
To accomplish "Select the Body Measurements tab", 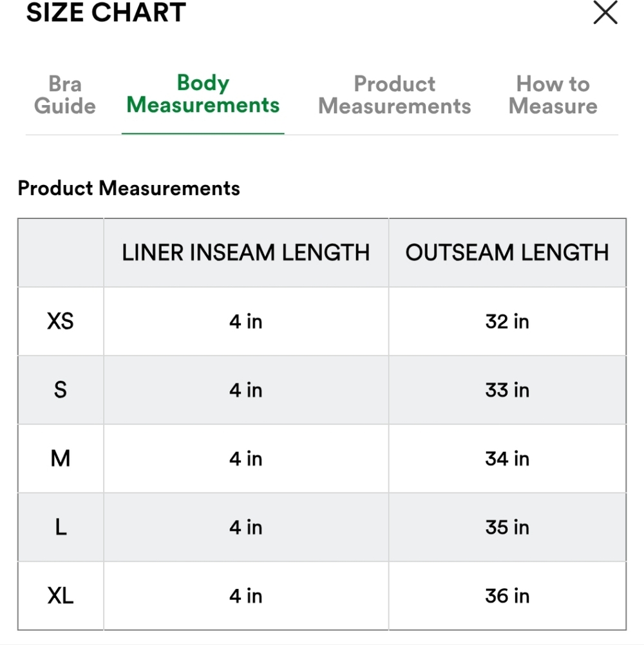I will 203,94.
